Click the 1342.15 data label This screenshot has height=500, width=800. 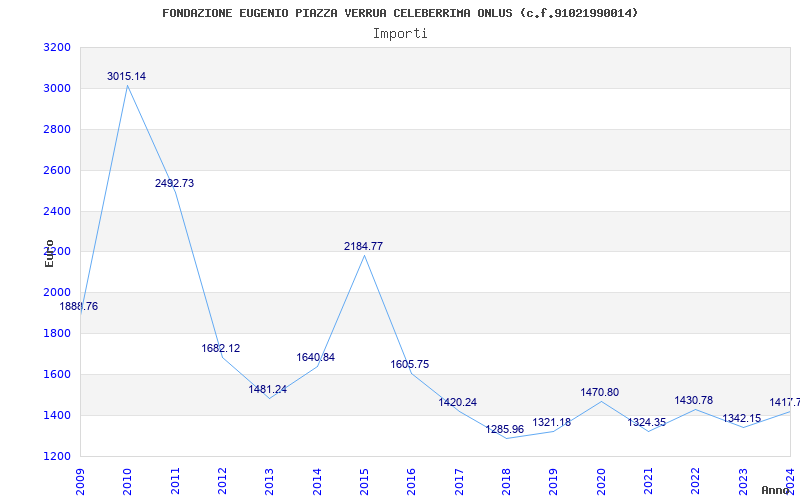(x=742, y=419)
